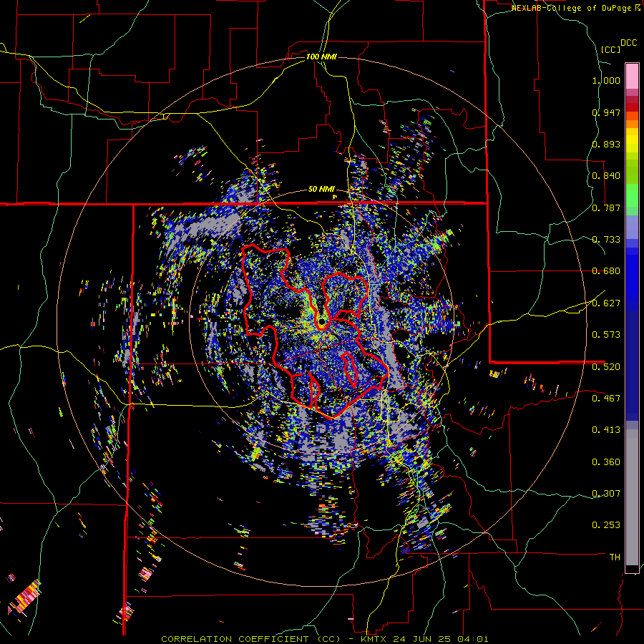Click the 0.733 value on the color scale

[x=606, y=240]
